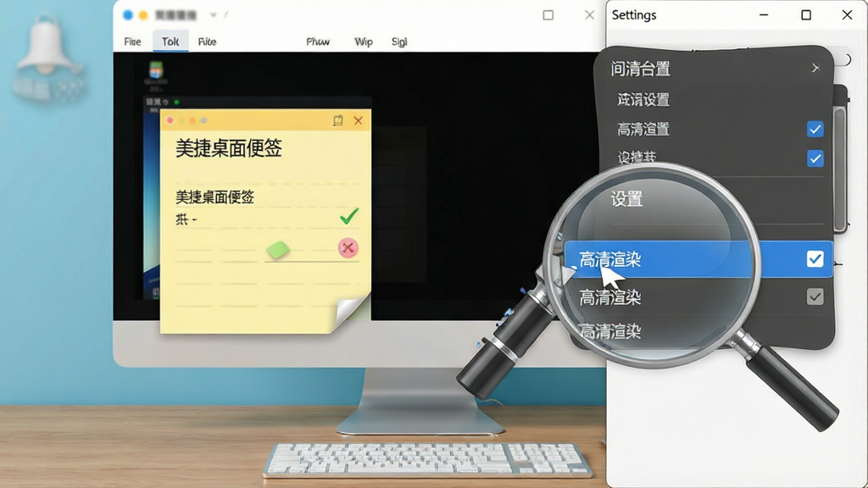Viewport: 868px width, 488px height.
Task: Select the highlighted 高清渲染 menu entry
Action: [698, 259]
